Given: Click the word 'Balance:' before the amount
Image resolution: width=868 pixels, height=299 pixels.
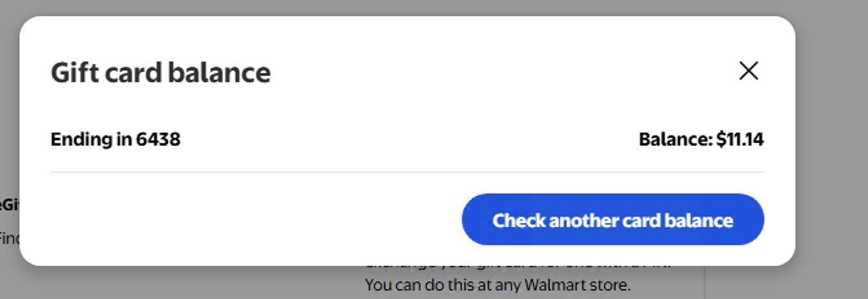Looking at the screenshot, I should 675,139.
